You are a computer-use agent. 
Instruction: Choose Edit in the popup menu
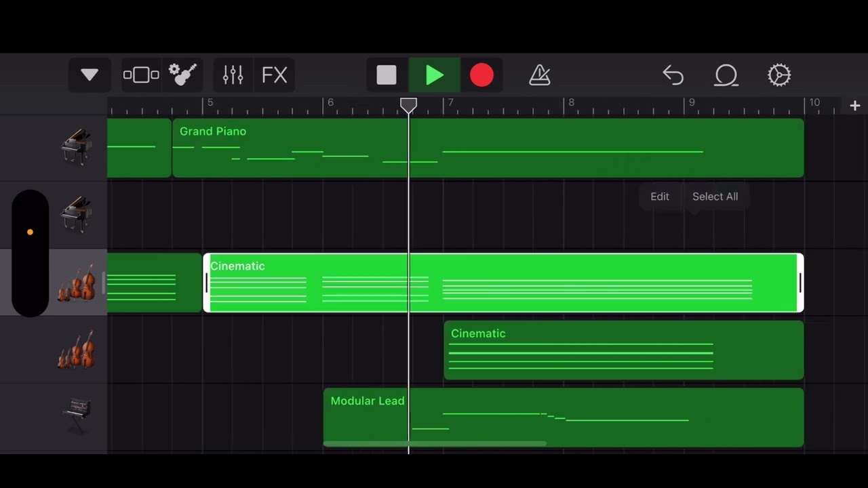tap(660, 197)
